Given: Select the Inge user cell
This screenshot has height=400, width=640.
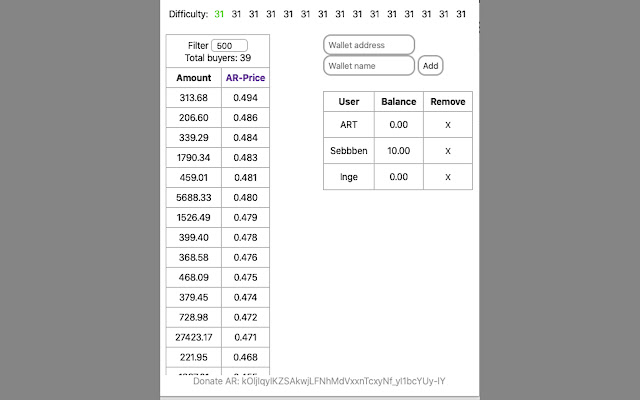Looking at the screenshot, I should point(349,177).
